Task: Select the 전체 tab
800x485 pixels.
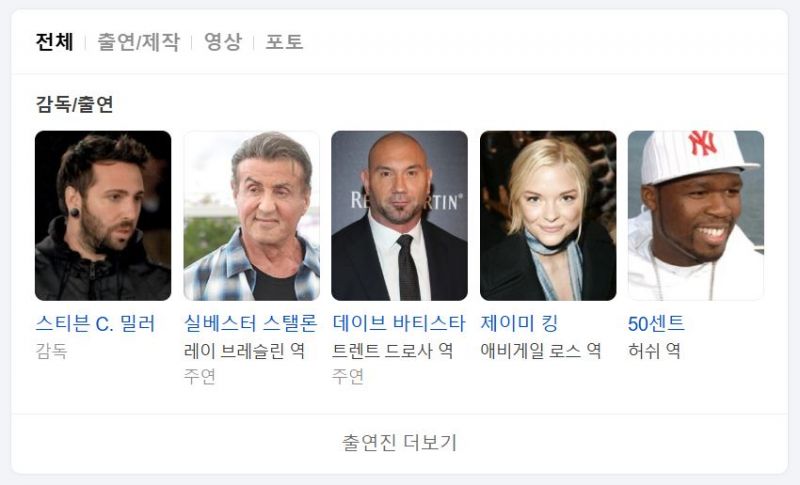Action: 55,42
